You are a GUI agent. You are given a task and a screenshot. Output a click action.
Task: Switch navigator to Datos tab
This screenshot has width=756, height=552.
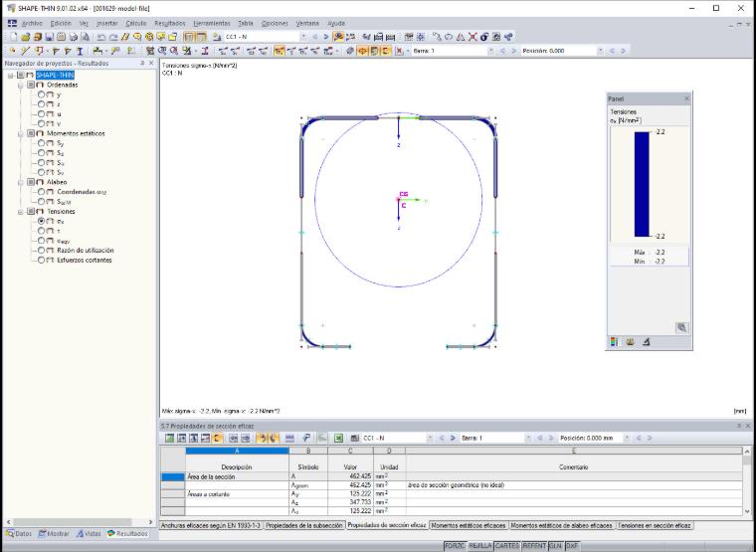pyautogui.click(x=19, y=534)
